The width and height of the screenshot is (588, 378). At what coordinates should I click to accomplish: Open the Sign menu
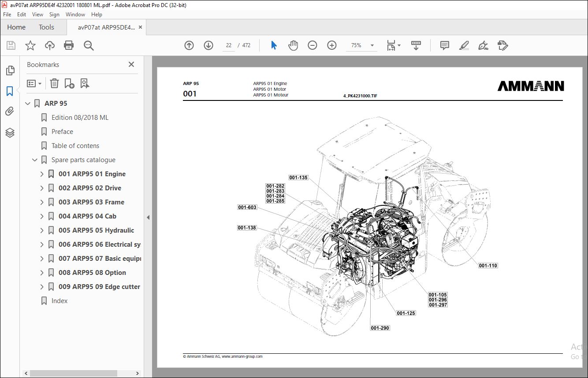click(x=54, y=15)
